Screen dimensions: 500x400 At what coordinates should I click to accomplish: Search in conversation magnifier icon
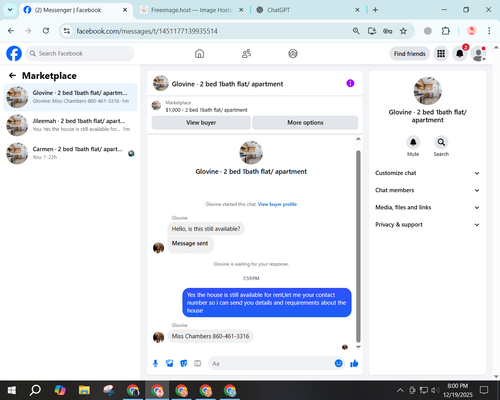(441, 142)
